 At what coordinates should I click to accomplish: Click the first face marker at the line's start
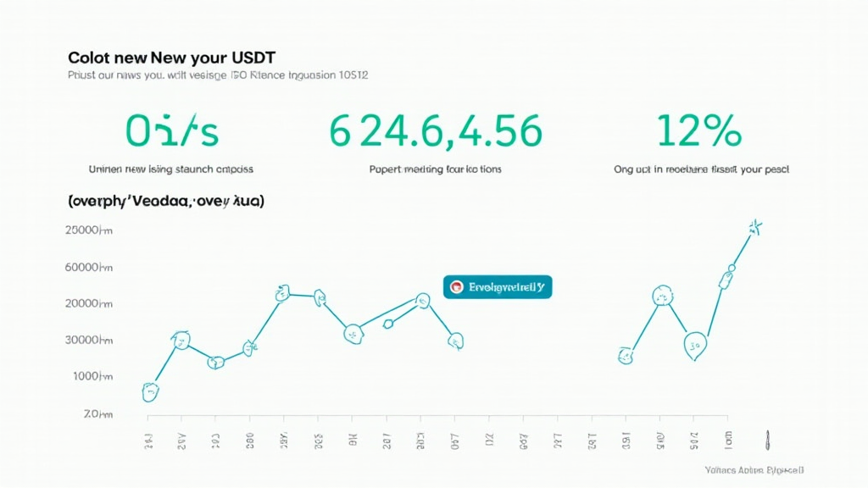coord(150,391)
